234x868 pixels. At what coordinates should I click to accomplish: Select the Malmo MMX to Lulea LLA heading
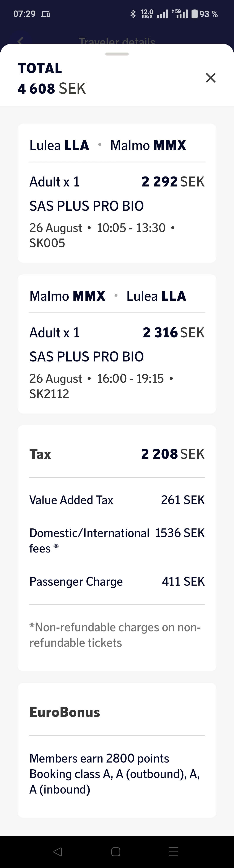(108, 296)
